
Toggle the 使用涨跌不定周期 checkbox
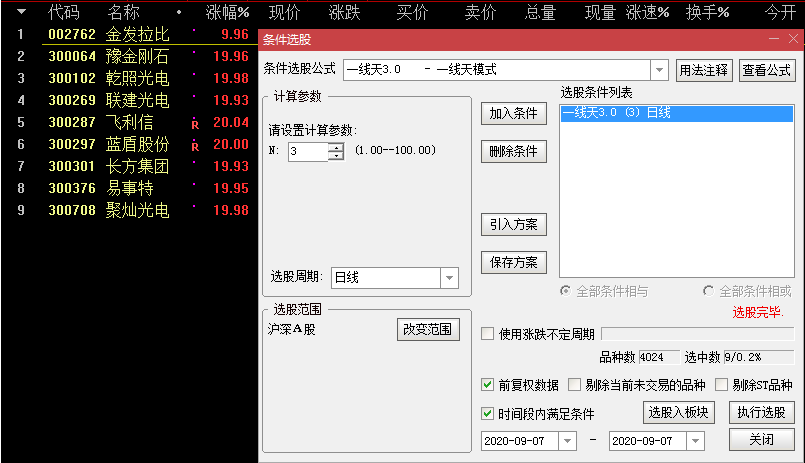488,334
